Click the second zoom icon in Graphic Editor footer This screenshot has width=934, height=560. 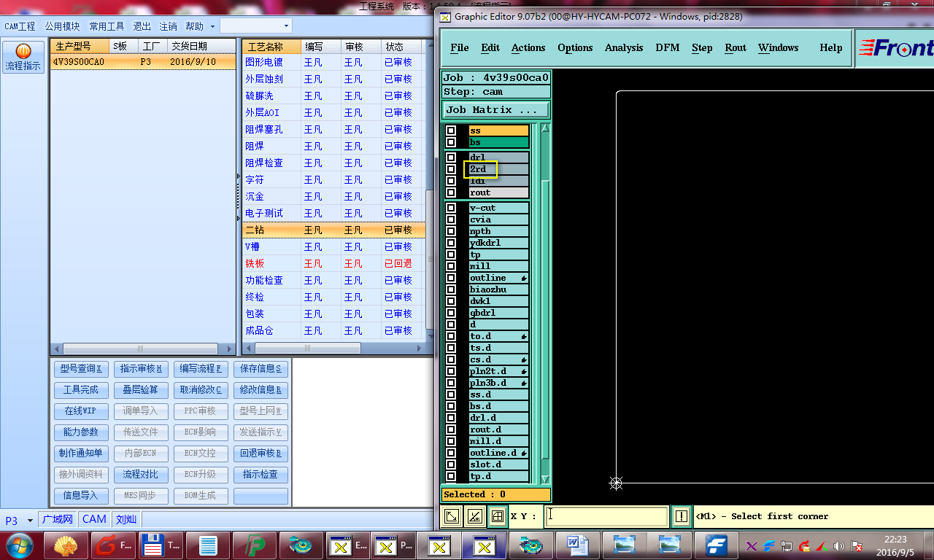[x=475, y=516]
